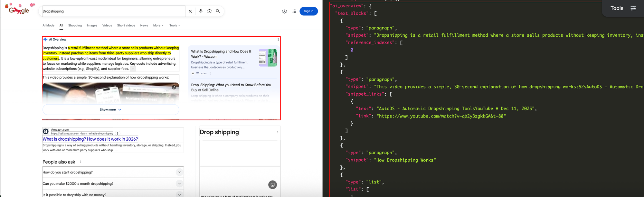Click into the Dropshipping search field
Image resolution: width=644 pixels, height=197 pixels.
tap(113, 11)
